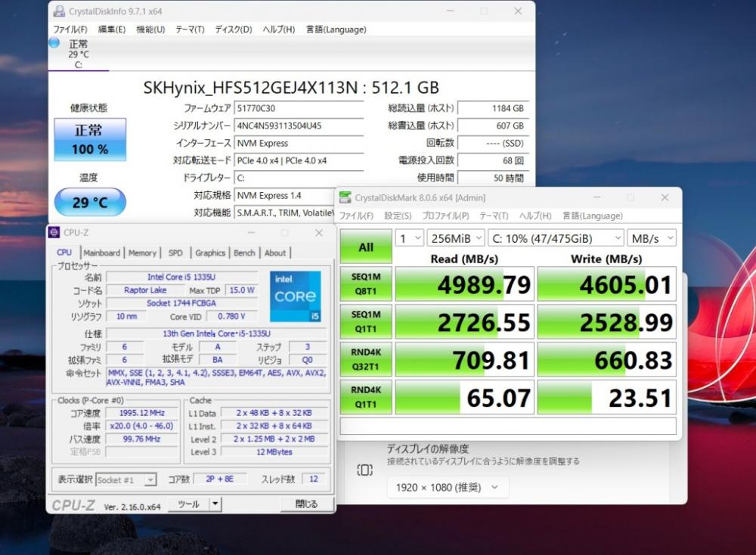Click the CrystalDiskMark title bar app icon
This screenshot has width=756, height=555.
(x=345, y=197)
